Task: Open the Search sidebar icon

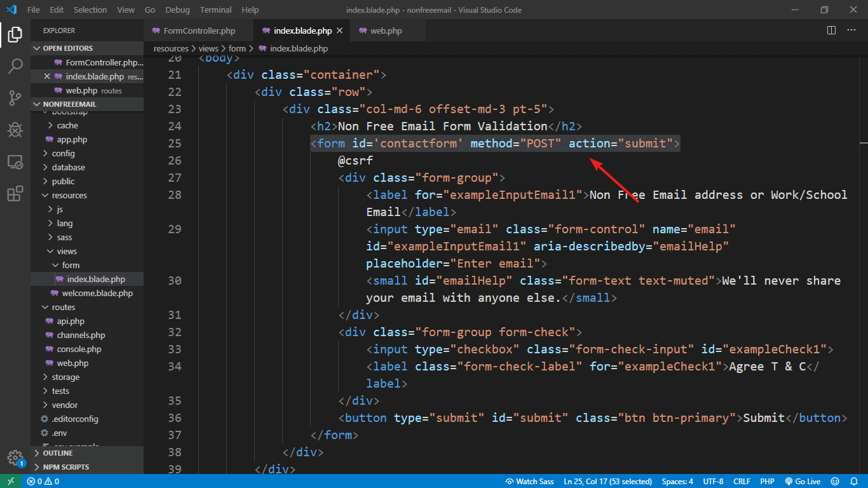Action: tap(15, 66)
